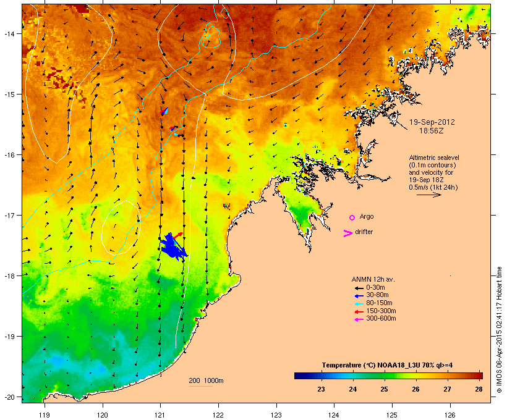507x420 pixels.
Task: Click the '300-600m' depth label
Action: 381,319
